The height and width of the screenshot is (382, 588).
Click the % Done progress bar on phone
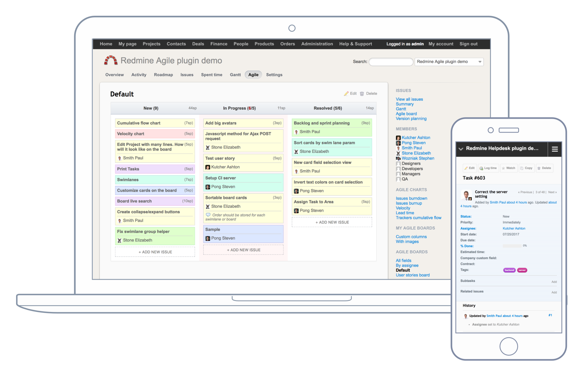click(512, 246)
